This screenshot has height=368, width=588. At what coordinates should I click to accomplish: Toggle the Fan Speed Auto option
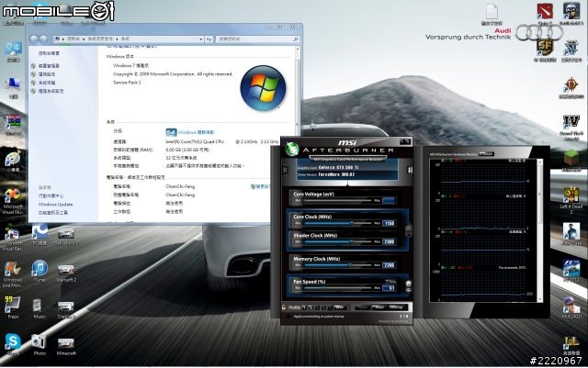pyautogui.click(x=390, y=281)
